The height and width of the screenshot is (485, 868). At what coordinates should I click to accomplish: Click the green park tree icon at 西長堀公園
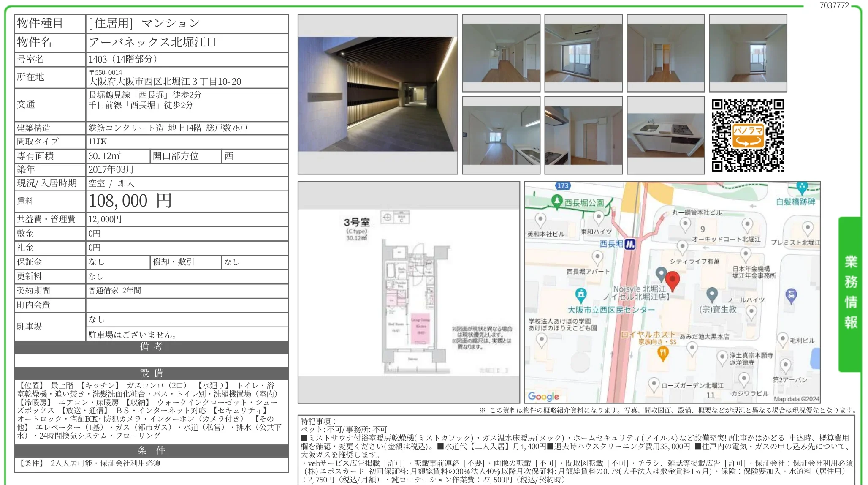(x=557, y=201)
